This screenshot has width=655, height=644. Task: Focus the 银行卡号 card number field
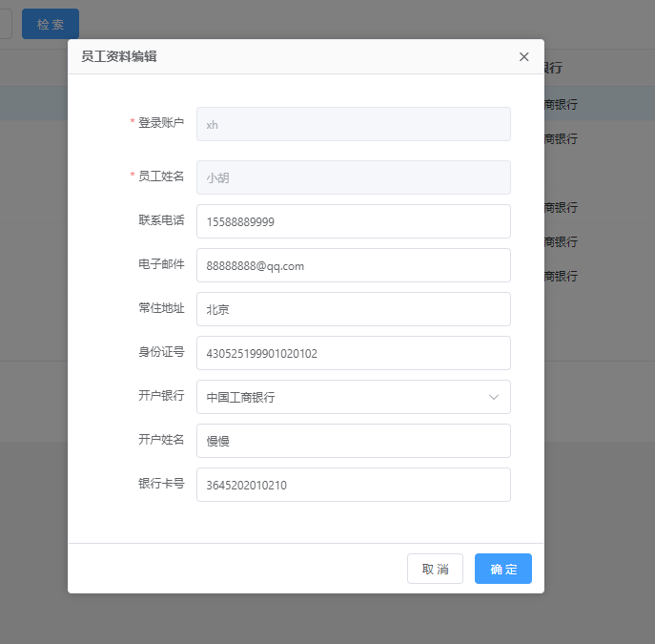point(353,485)
